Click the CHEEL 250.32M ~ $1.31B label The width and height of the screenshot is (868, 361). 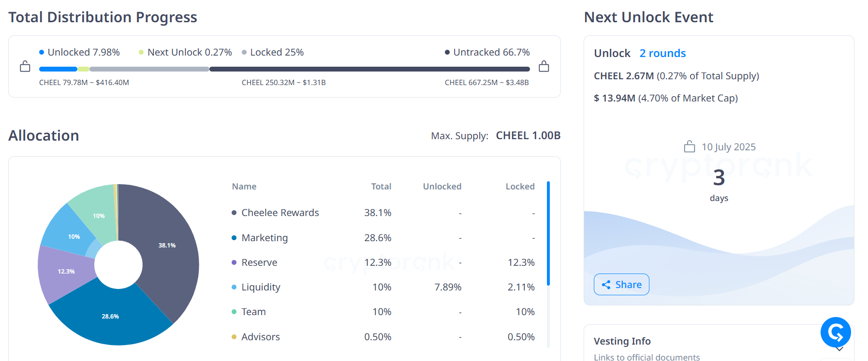284,83
